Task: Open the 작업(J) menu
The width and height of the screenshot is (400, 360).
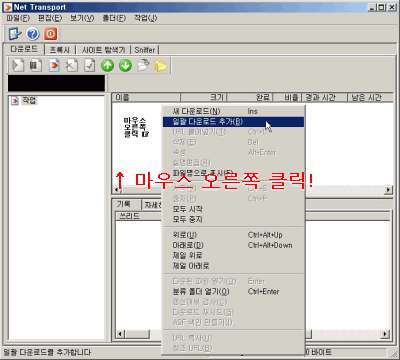Action: (x=145, y=18)
